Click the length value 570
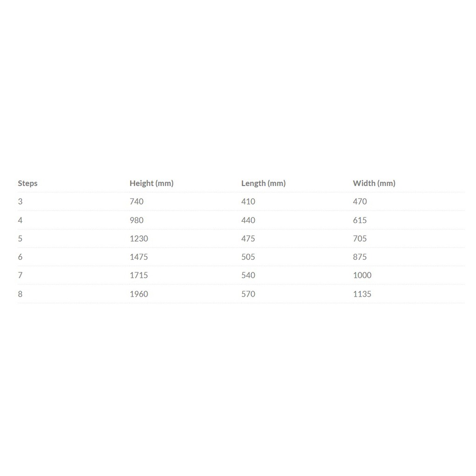The width and height of the screenshot is (476, 476). point(248,294)
